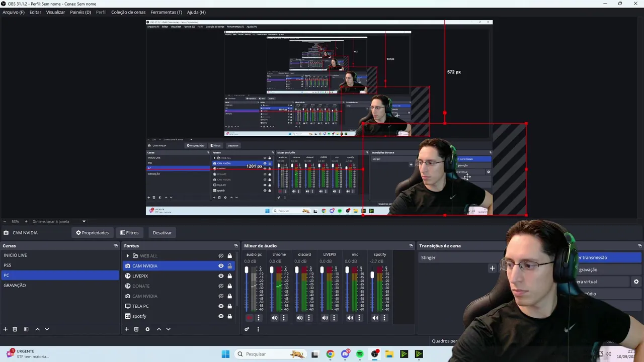The image size is (644, 362).
Task: Select the GRAVAÇÃO scene
Action: [60, 286]
